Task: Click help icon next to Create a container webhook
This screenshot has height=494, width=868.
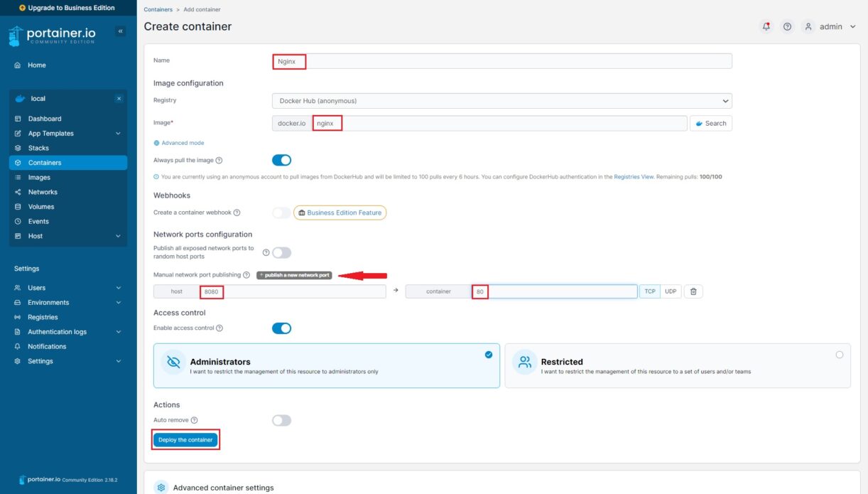Action: click(237, 213)
